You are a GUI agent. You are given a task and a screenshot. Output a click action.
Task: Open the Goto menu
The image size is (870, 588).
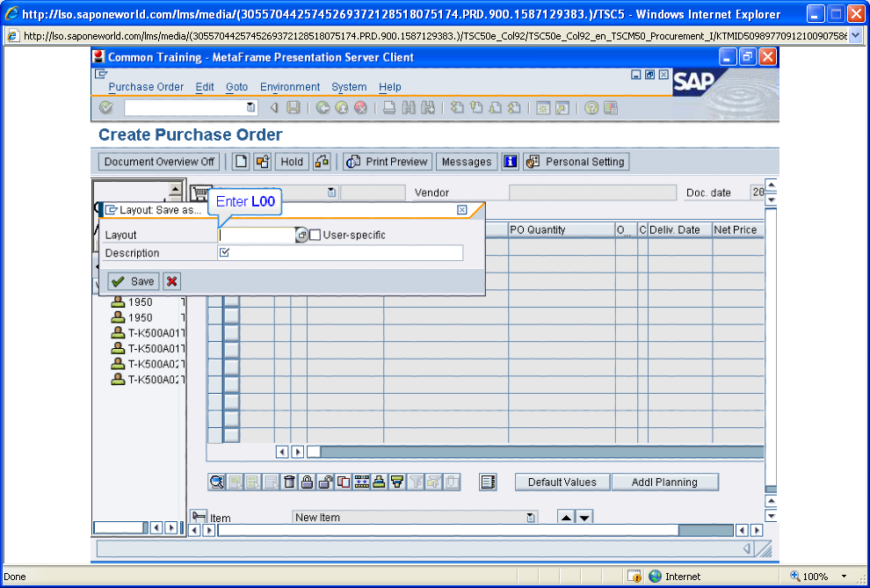coord(237,86)
